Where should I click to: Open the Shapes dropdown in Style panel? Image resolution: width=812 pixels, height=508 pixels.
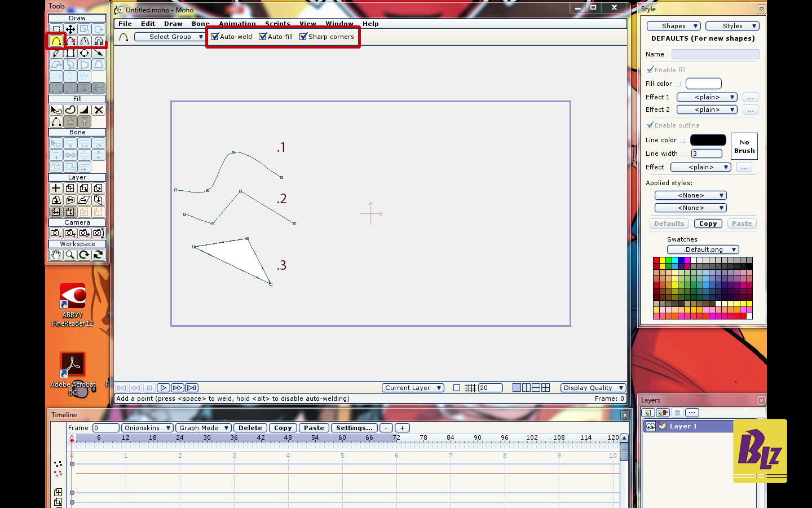click(673, 26)
